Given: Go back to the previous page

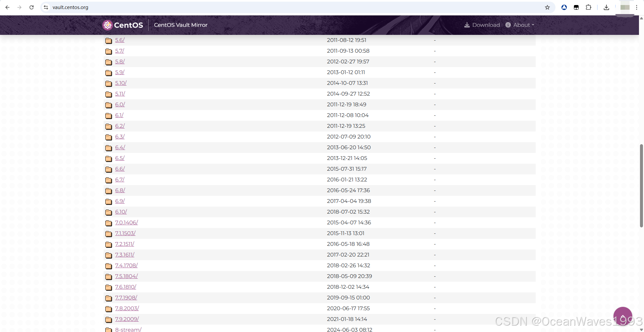Looking at the screenshot, I should click(7, 7).
